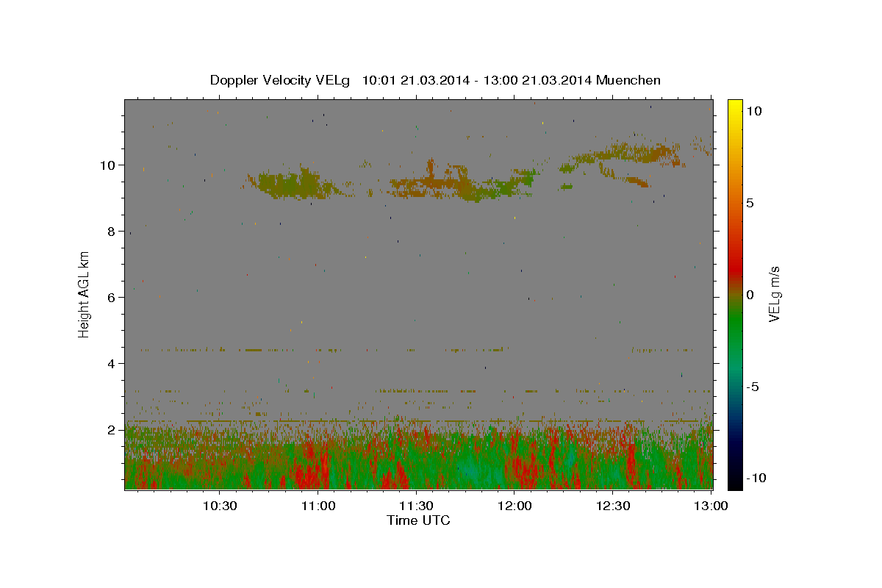The width and height of the screenshot is (882, 588).
Task: Click the height axis label 6
Action: (x=112, y=297)
